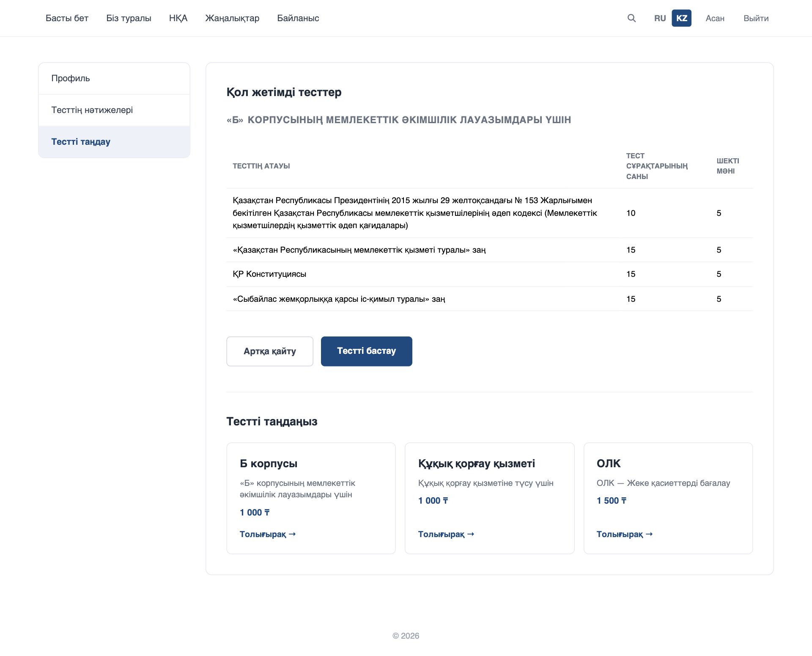Open Тесттің нәтижелері sidebar item
The width and height of the screenshot is (812, 656).
pyautogui.click(x=114, y=110)
